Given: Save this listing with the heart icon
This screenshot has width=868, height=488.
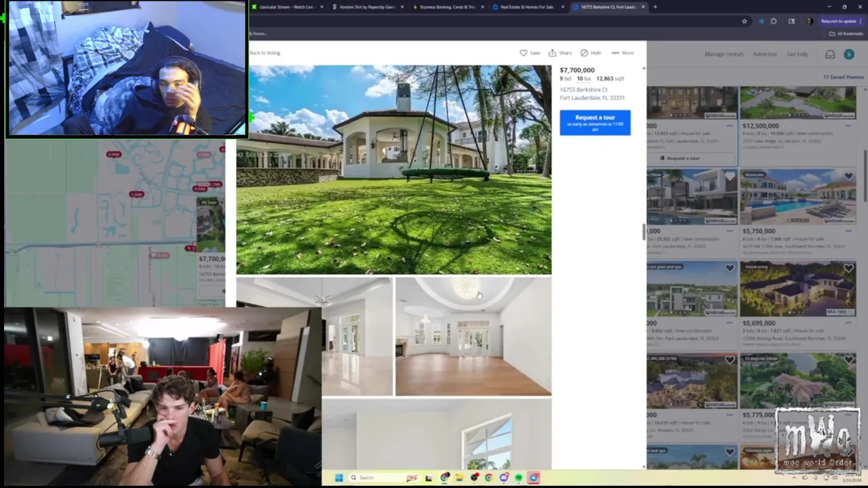Looking at the screenshot, I should (530, 53).
